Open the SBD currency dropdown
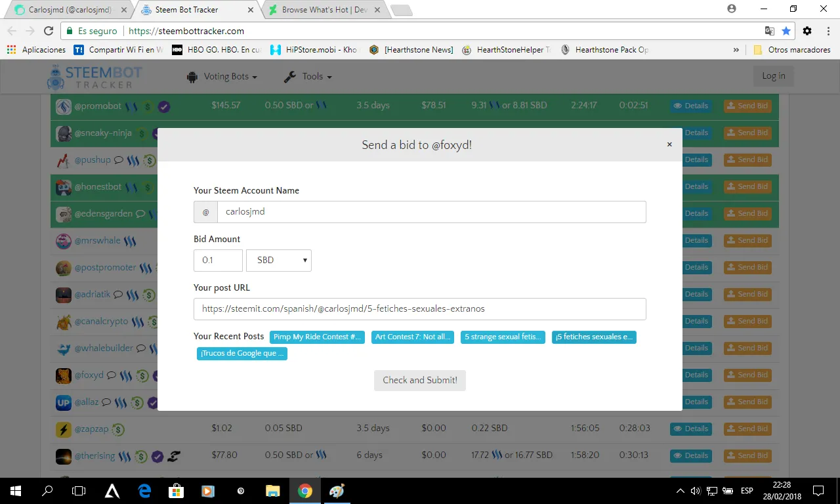 click(279, 261)
